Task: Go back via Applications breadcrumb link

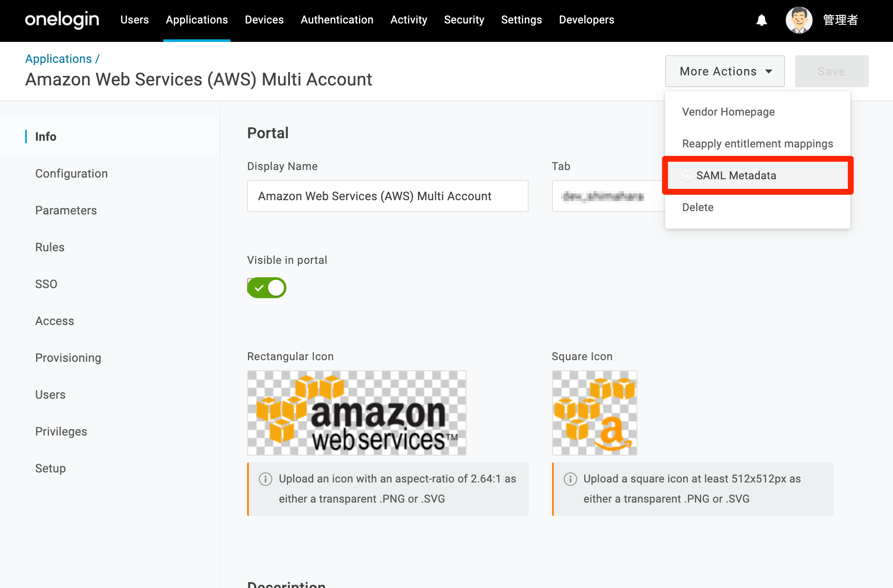Action: point(59,59)
